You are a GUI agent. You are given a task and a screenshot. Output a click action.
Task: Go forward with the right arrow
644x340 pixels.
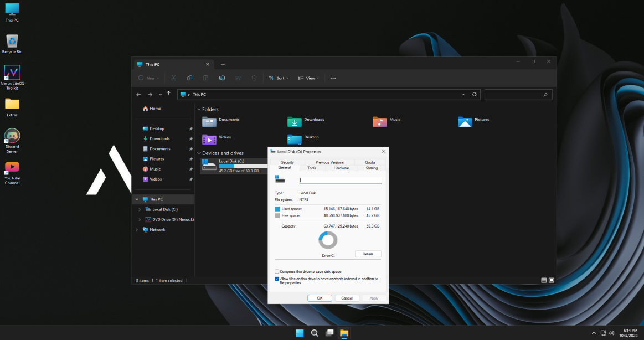[x=150, y=95]
